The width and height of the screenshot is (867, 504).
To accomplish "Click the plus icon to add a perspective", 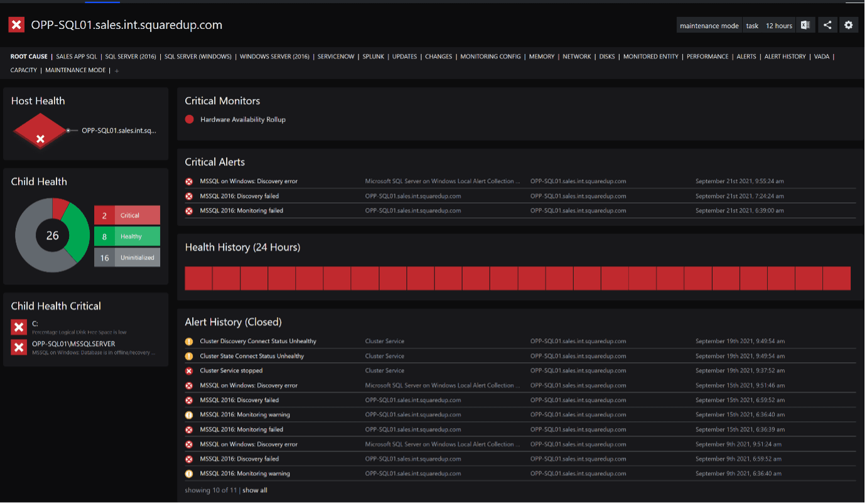I will [x=117, y=70].
